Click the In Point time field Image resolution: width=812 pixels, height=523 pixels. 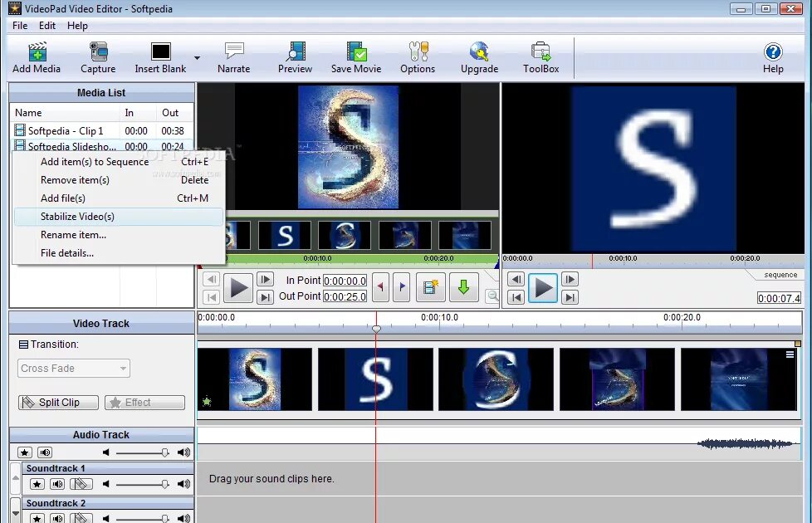pos(345,281)
